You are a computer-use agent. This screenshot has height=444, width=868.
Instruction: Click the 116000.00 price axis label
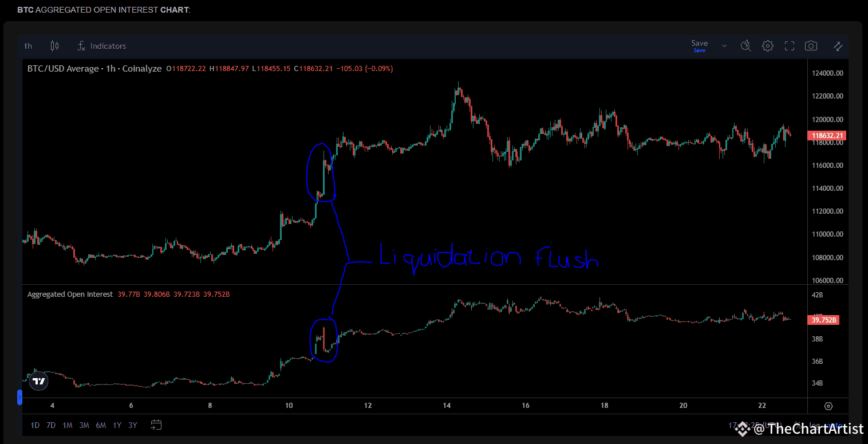coord(827,166)
